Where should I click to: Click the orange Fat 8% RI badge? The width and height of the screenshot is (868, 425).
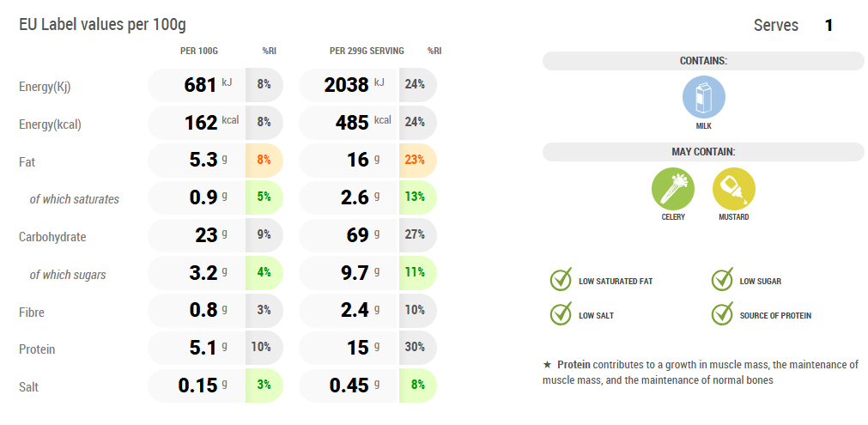264,160
